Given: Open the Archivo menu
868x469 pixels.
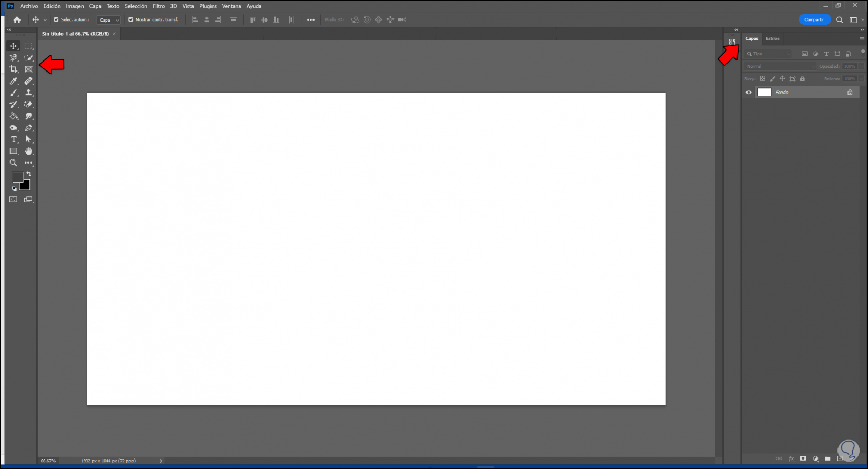Looking at the screenshot, I should pyautogui.click(x=29, y=6).
